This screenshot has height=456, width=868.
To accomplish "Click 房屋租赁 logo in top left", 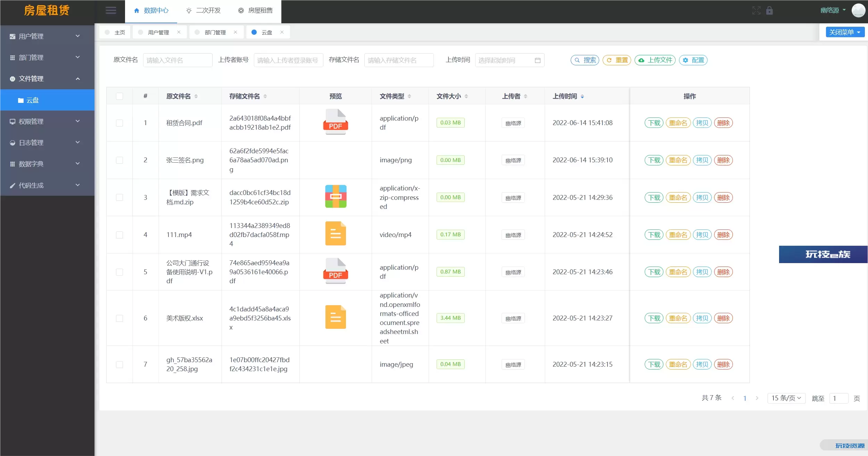I will [x=47, y=10].
